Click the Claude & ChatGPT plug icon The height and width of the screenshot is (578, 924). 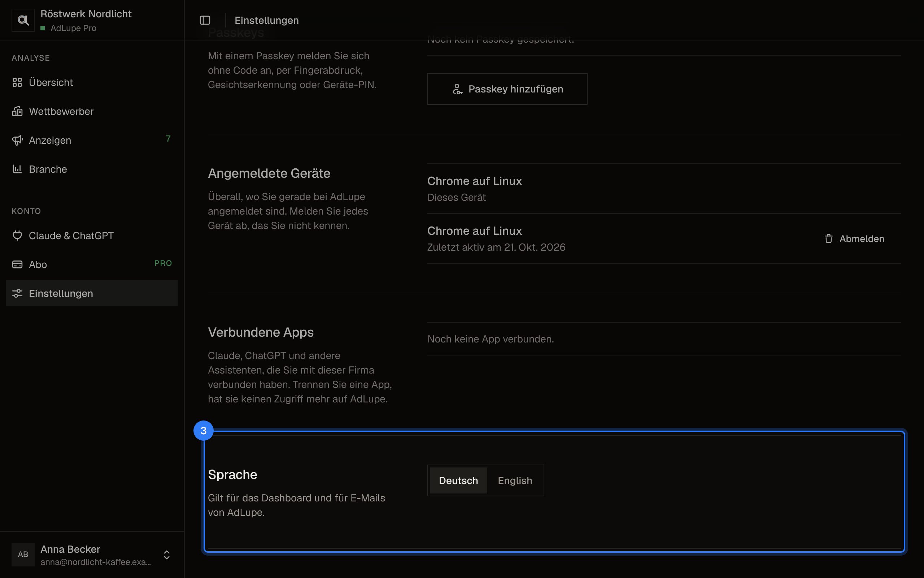coord(17,236)
